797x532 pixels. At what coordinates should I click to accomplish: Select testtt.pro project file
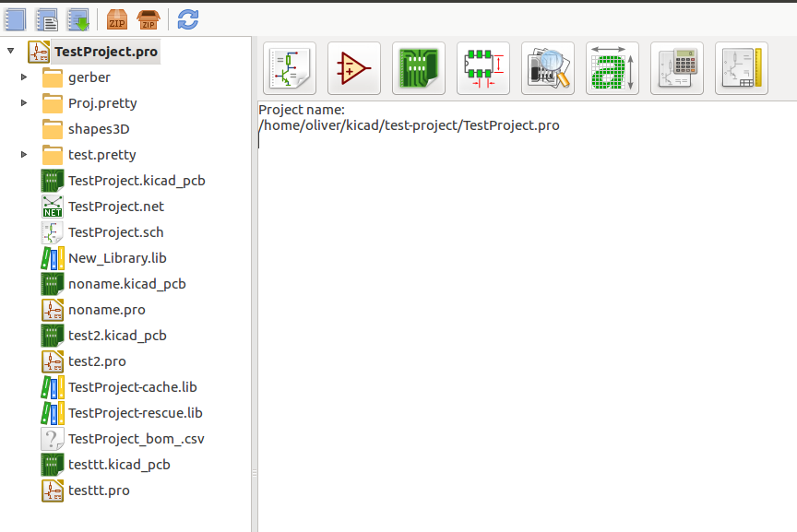99,491
